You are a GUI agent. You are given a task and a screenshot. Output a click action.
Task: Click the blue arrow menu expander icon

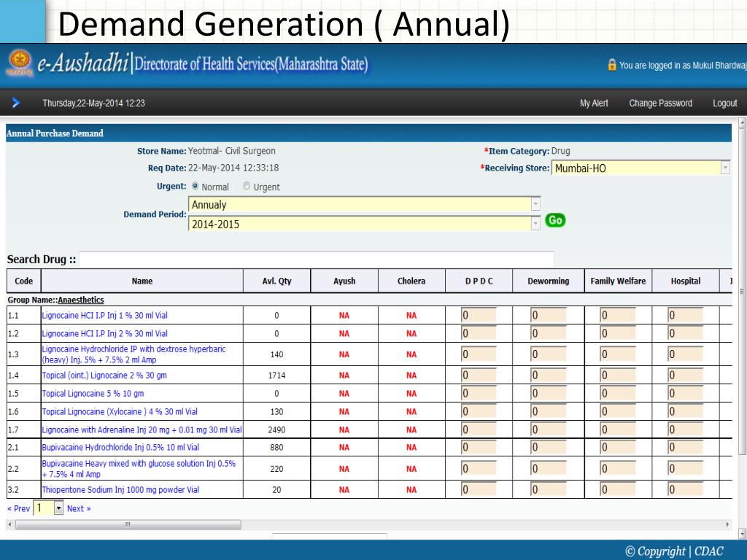point(16,104)
